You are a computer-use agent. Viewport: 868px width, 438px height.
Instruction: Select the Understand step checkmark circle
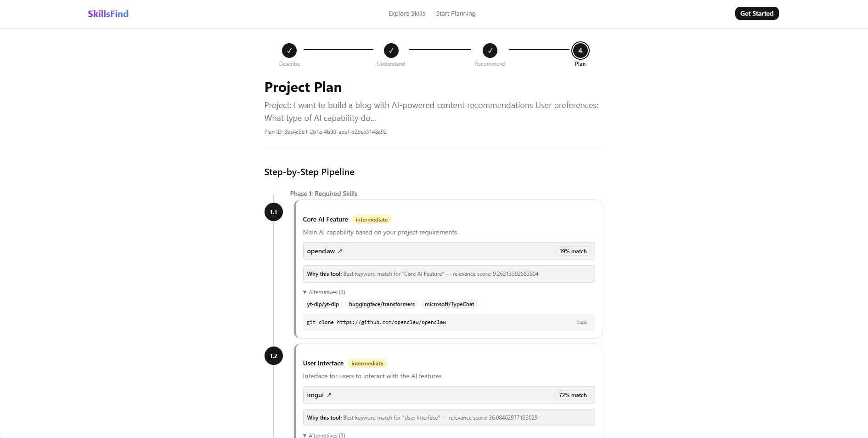click(x=391, y=51)
